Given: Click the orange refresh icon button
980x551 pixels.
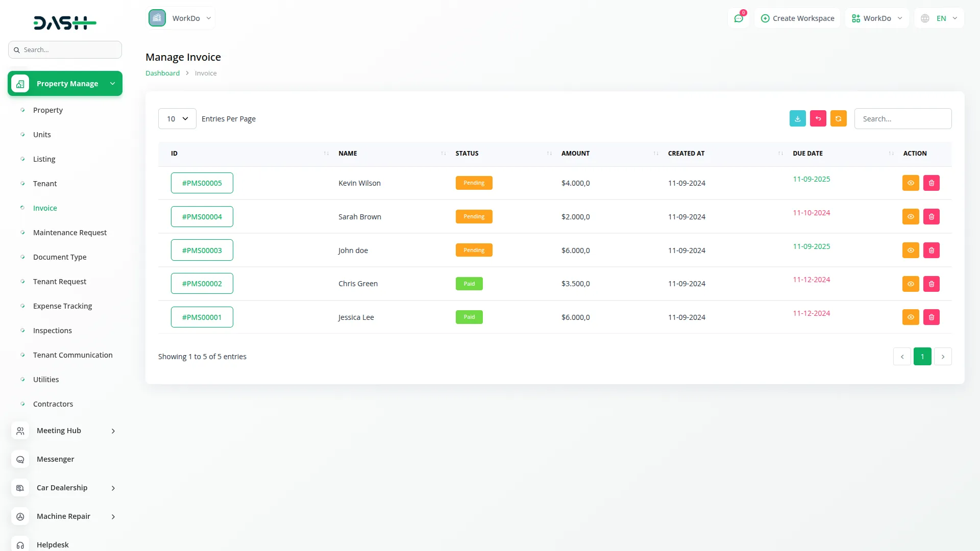Looking at the screenshot, I should pos(838,118).
